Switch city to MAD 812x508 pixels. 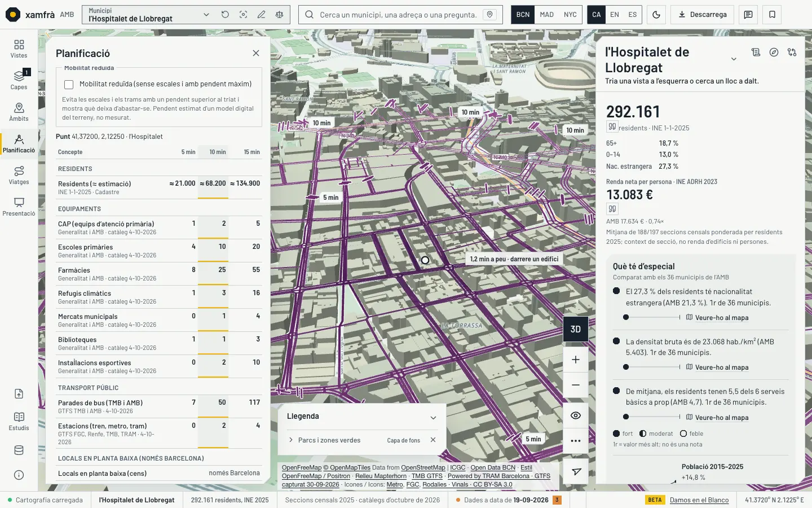click(x=546, y=15)
